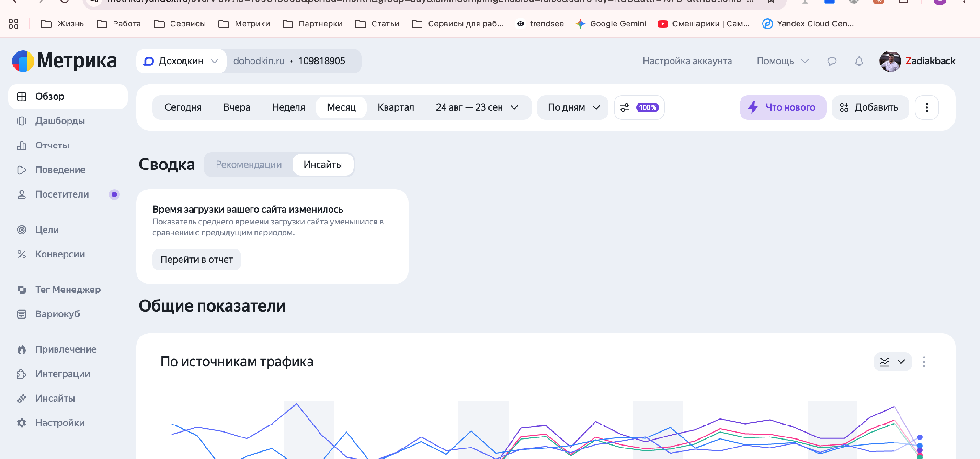
Task: Click the Метрика logo
Action: click(x=64, y=61)
